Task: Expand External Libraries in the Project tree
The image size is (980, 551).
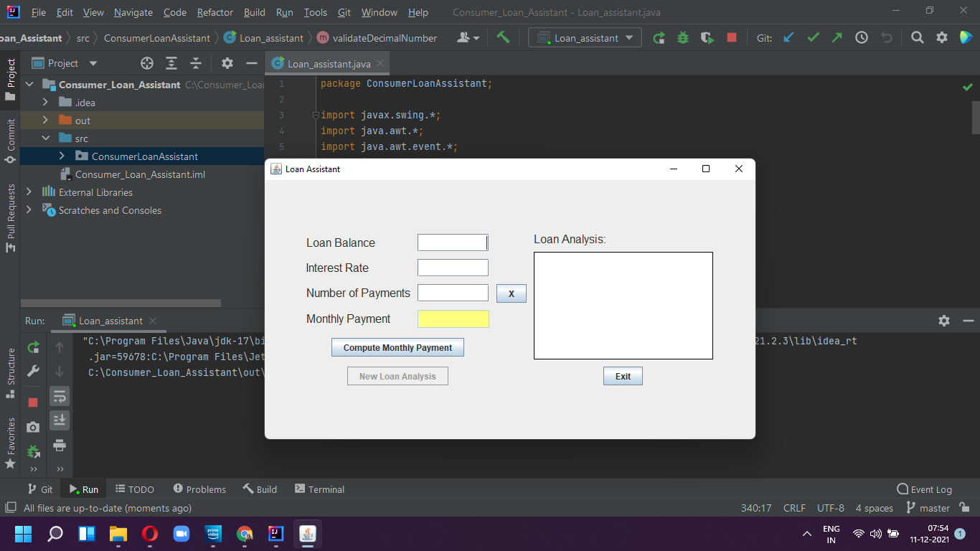Action: click(29, 192)
